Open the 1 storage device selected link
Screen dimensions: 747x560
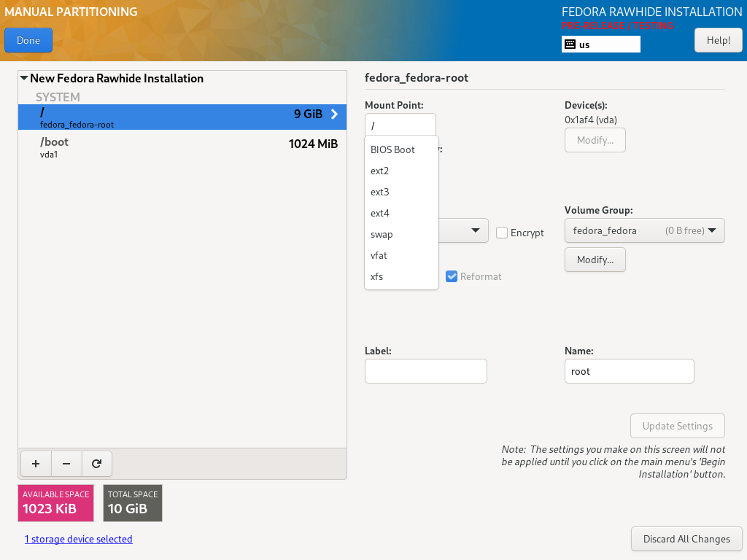click(x=79, y=539)
